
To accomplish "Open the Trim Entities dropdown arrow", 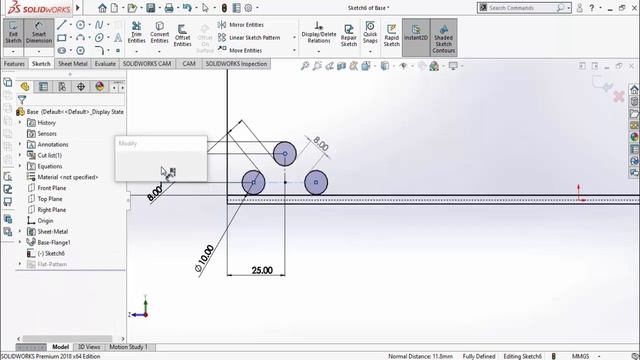I will (x=136, y=51).
